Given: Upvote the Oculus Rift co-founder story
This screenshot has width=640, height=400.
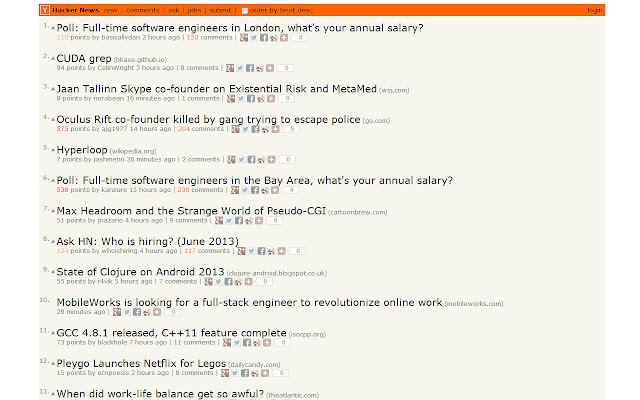Looking at the screenshot, I should click(x=53, y=120).
